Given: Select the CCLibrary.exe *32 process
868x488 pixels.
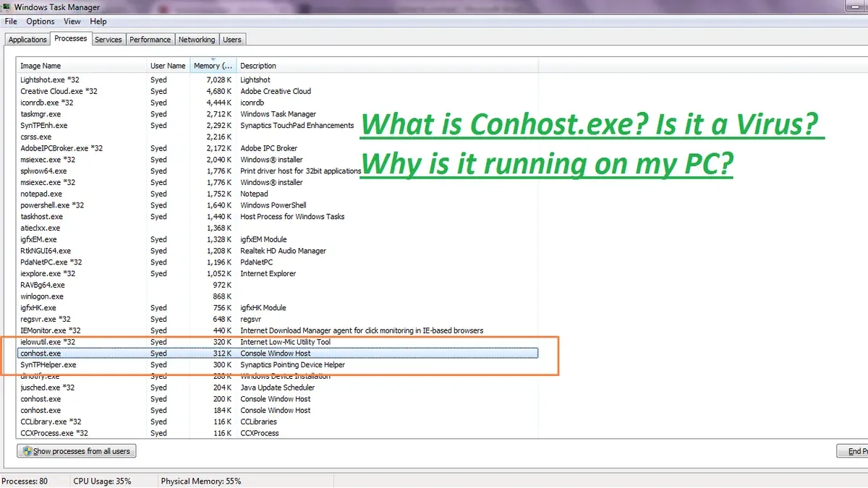Looking at the screenshot, I should (x=278, y=421).
